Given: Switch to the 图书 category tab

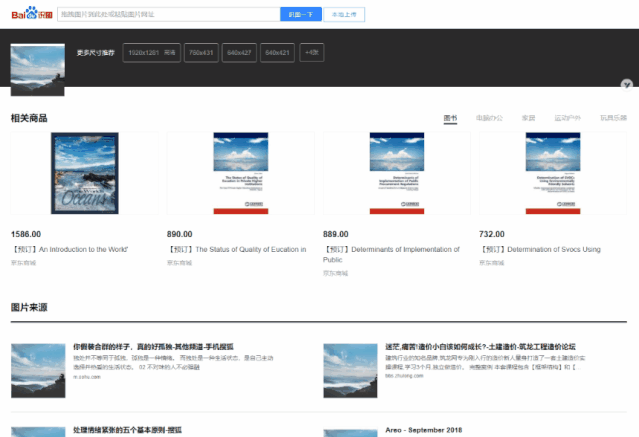Looking at the screenshot, I should pos(450,118).
